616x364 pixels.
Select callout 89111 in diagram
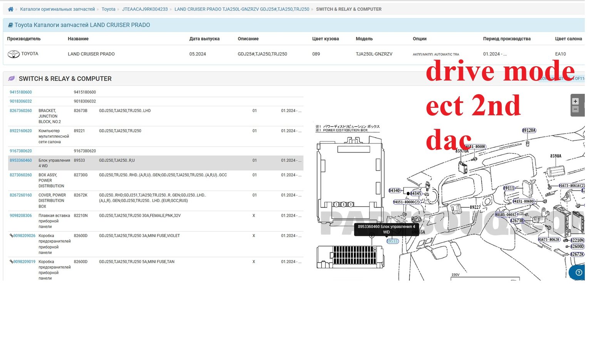coord(509,188)
